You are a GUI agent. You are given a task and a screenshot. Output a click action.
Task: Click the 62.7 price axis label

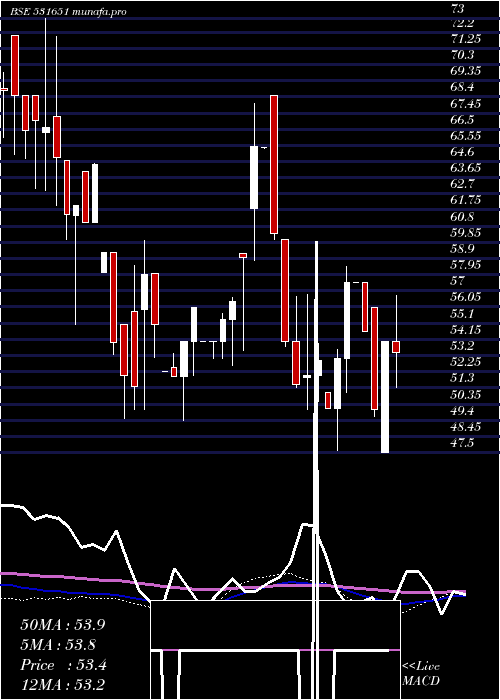(462, 184)
